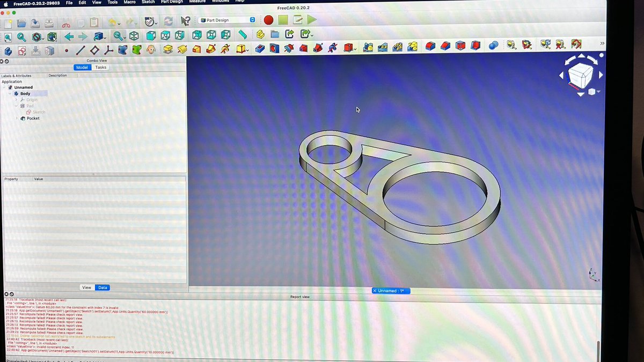The width and height of the screenshot is (644, 362).
Task: Open the Macro menu
Action: click(x=129, y=2)
